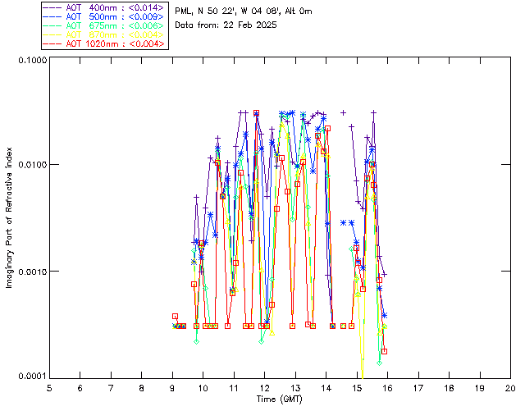This screenshot has height=420, width=525.
Task: Click x-axis tick label 20
Action: (x=510, y=388)
